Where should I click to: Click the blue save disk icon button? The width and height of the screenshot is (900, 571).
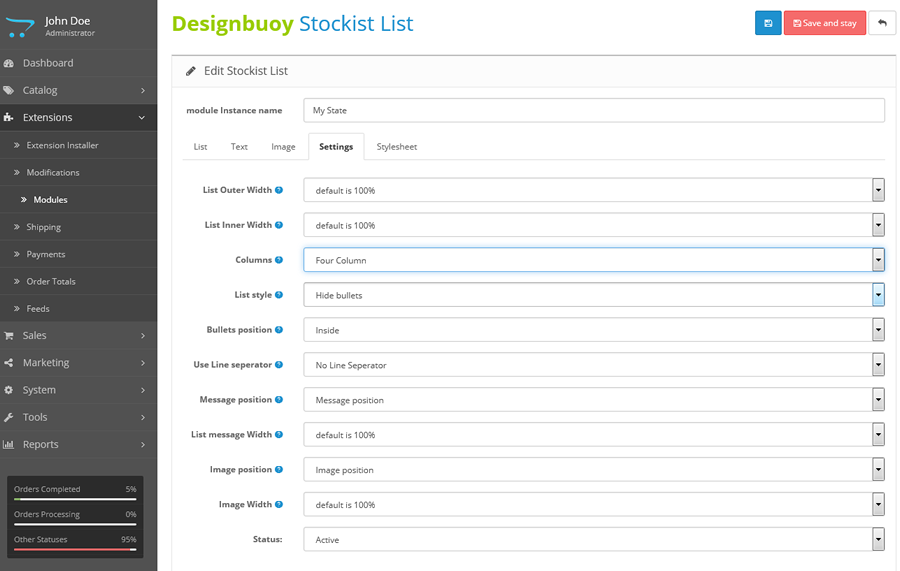pyautogui.click(x=768, y=23)
